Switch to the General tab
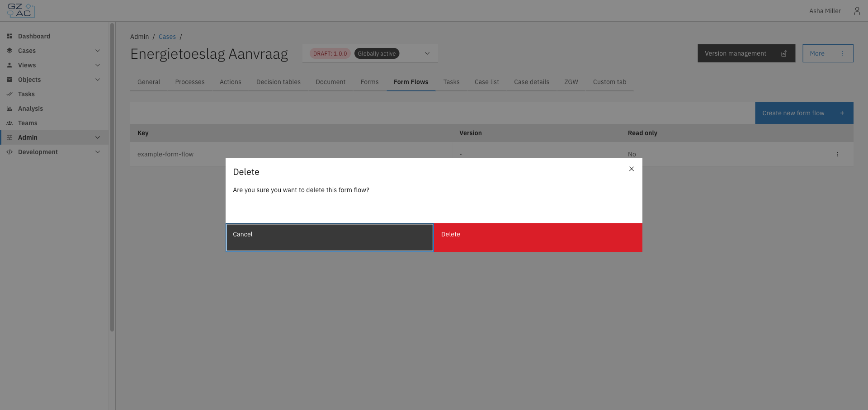The height and width of the screenshot is (410, 868). coord(149,82)
